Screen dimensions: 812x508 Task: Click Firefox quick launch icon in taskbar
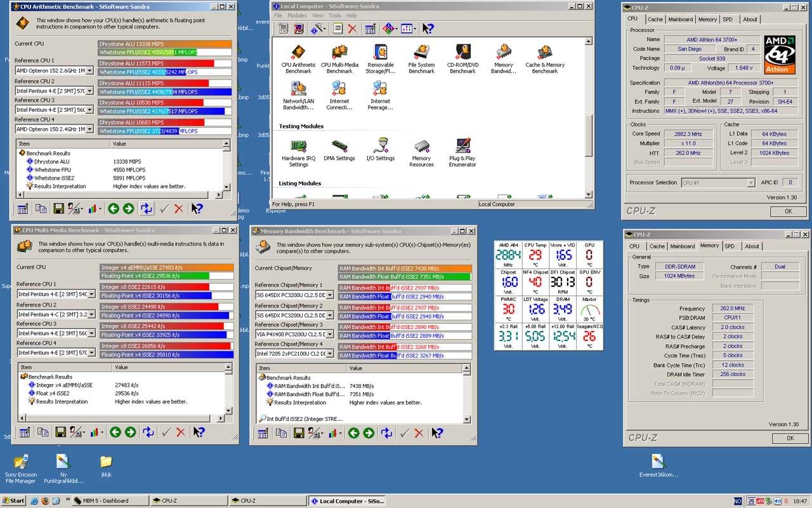click(45, 500)
